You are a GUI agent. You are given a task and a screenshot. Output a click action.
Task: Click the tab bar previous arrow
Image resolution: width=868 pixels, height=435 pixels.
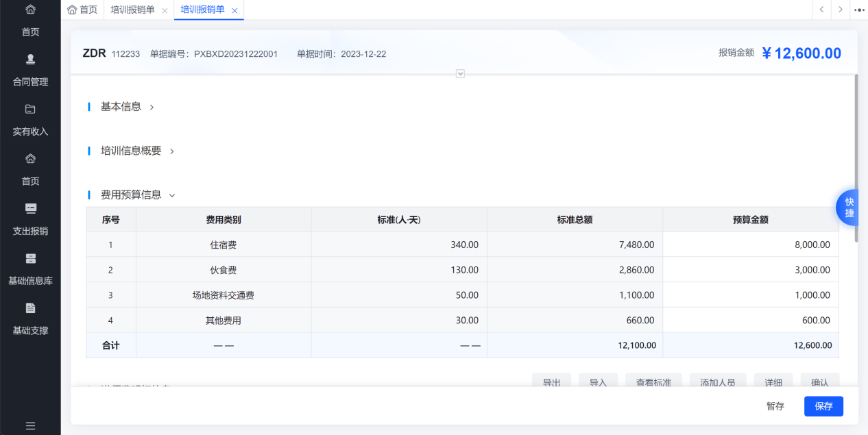[821, 10]
